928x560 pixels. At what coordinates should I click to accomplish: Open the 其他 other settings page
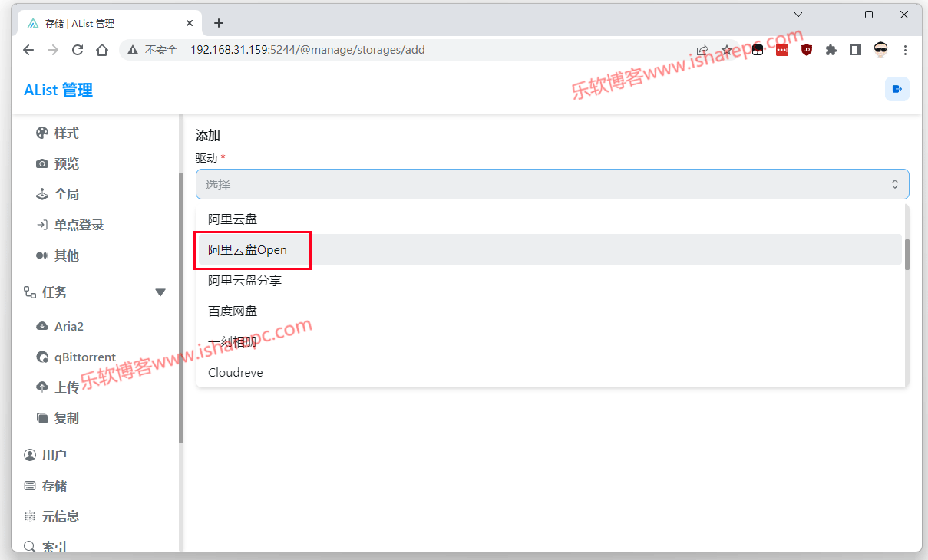67,256
